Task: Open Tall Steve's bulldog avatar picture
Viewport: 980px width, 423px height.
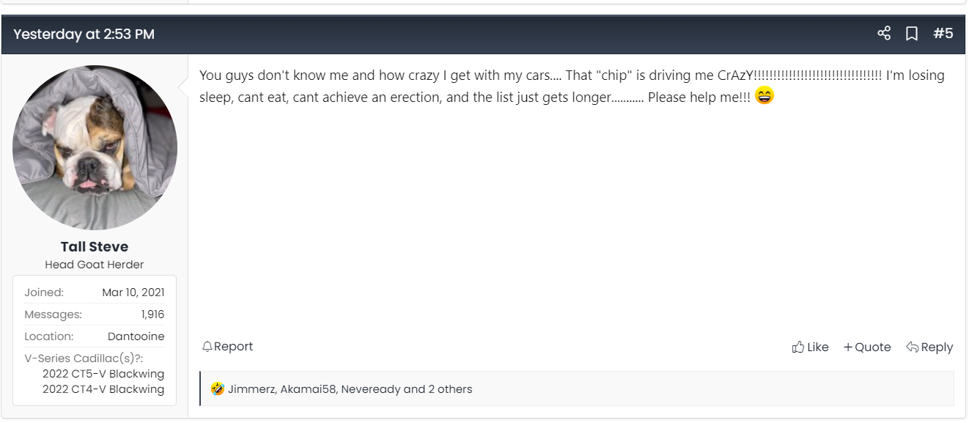Action: pyautogui.click(x=95, y=147)
